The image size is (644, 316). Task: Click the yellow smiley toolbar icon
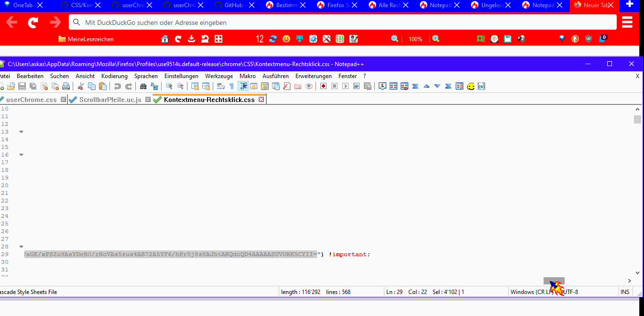[x=471, y=86]
